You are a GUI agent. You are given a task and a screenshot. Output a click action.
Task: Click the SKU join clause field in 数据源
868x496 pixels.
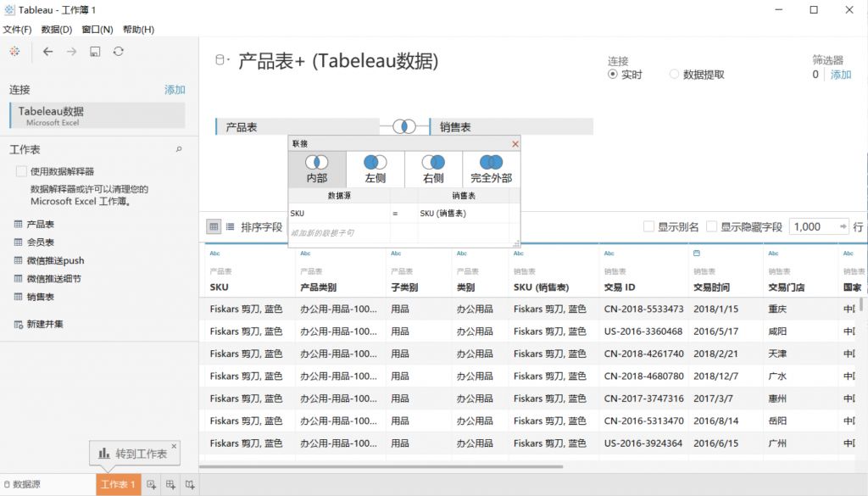339,213
